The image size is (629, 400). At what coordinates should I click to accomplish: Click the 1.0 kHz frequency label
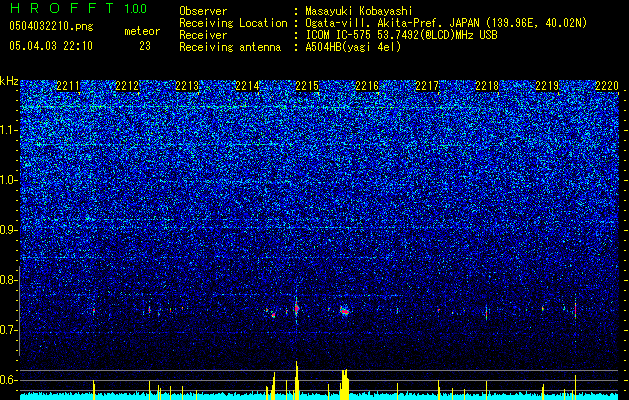8,180
